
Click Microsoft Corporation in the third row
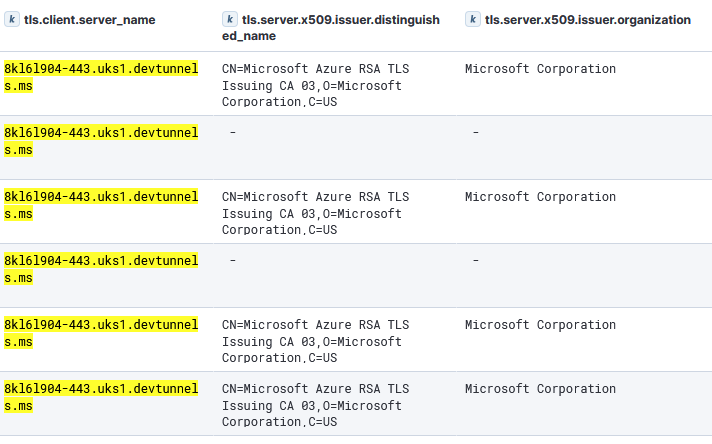pyautogui.click(x=540, y=197)
